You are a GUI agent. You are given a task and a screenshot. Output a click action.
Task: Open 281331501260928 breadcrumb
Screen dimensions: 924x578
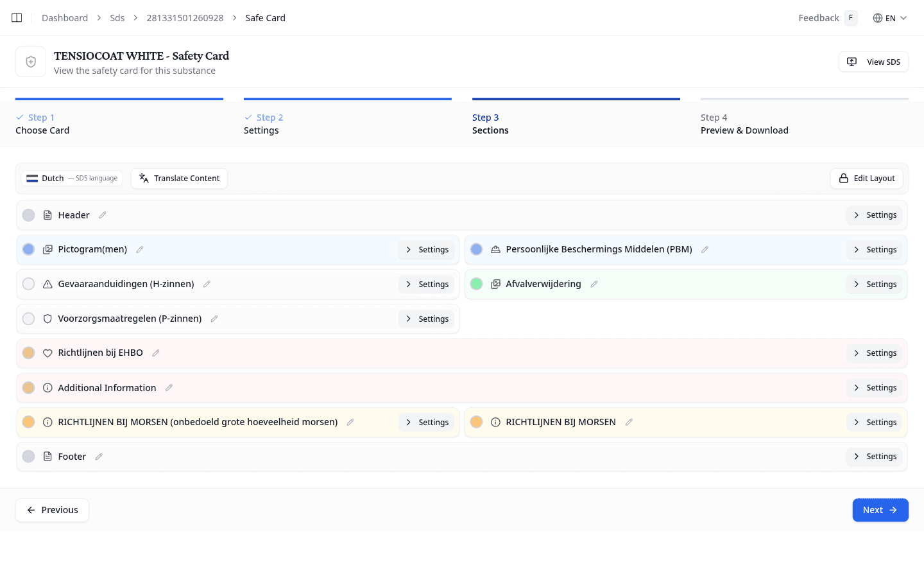click(x=185, y=18)
